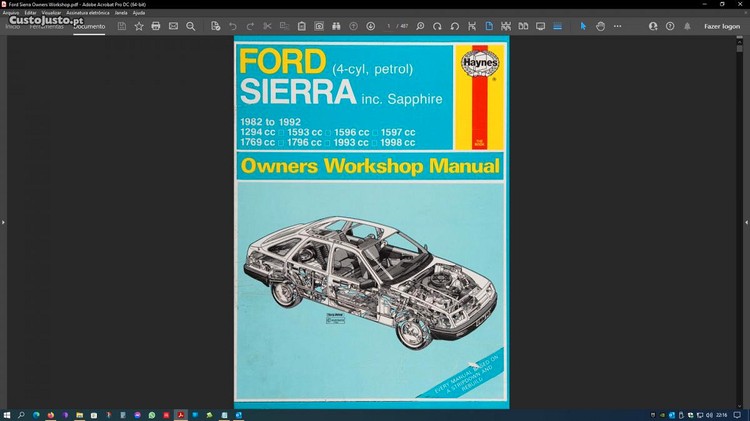750x421 pixels.
Task: Expand the left navigation pane arrow
Action: pyautogui.click(x=4, y=222)
